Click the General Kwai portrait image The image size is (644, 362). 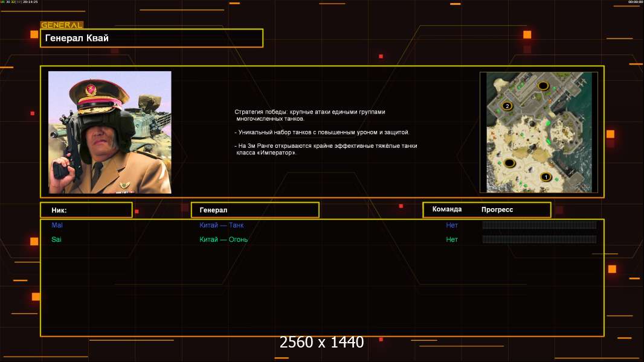[x=110, y=132]
